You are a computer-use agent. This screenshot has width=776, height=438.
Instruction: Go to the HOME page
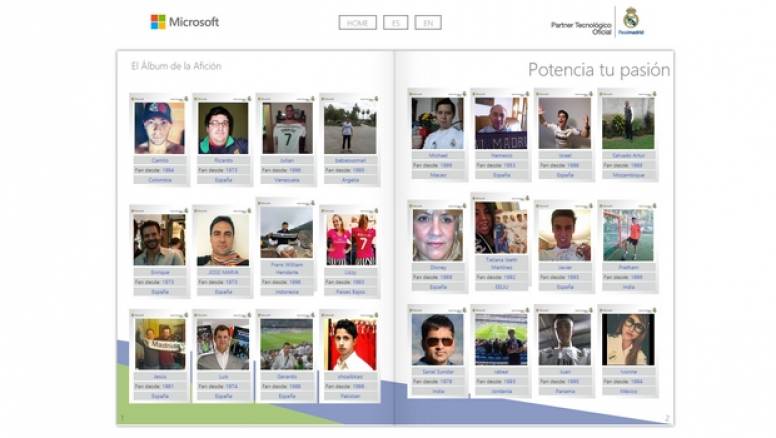click(357, 22)
